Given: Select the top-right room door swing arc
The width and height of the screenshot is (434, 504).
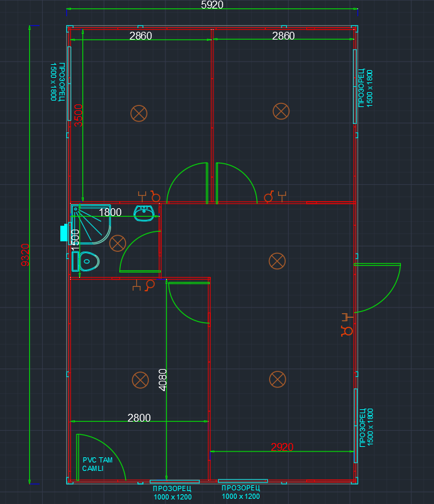Looking at the screenshot, I should point(237,183).
